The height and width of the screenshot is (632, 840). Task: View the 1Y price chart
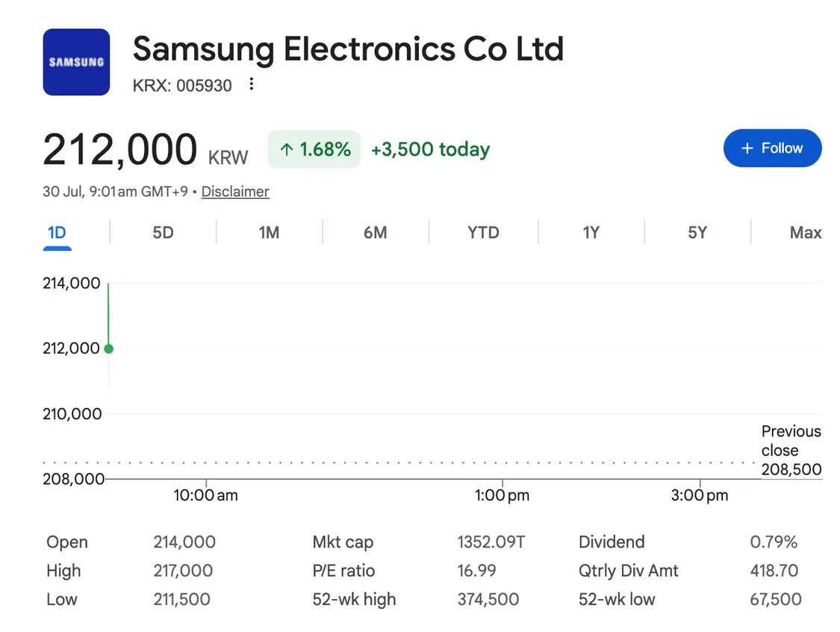pos(591,232)
